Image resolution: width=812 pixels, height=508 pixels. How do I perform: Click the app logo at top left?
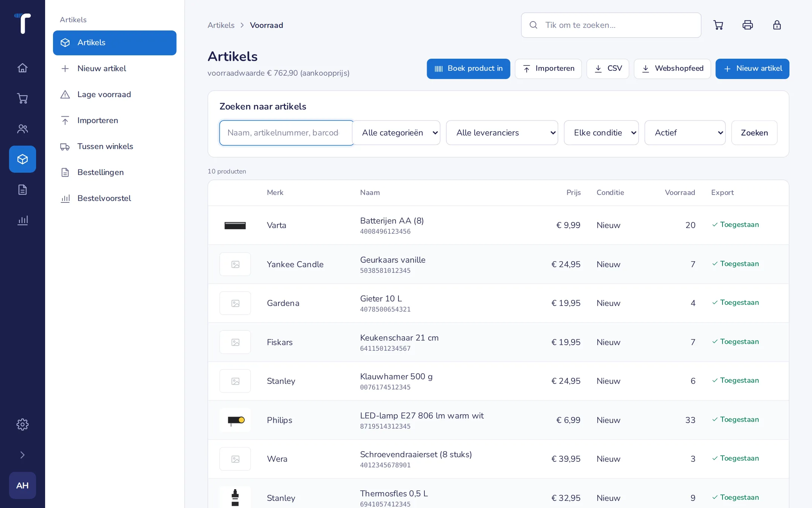[23, 23]
